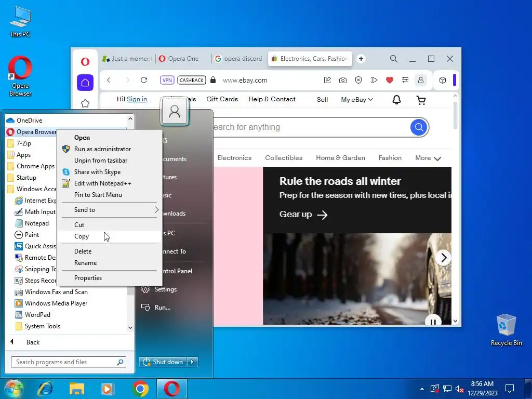Select Pin to Start Menu
532x399 pixels.
tap(109, 195)
